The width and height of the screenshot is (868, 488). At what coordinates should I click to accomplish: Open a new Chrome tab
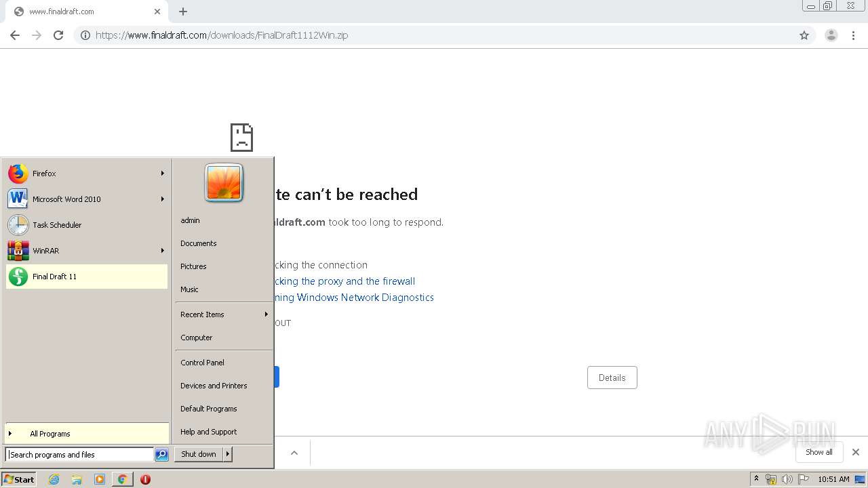183,12
